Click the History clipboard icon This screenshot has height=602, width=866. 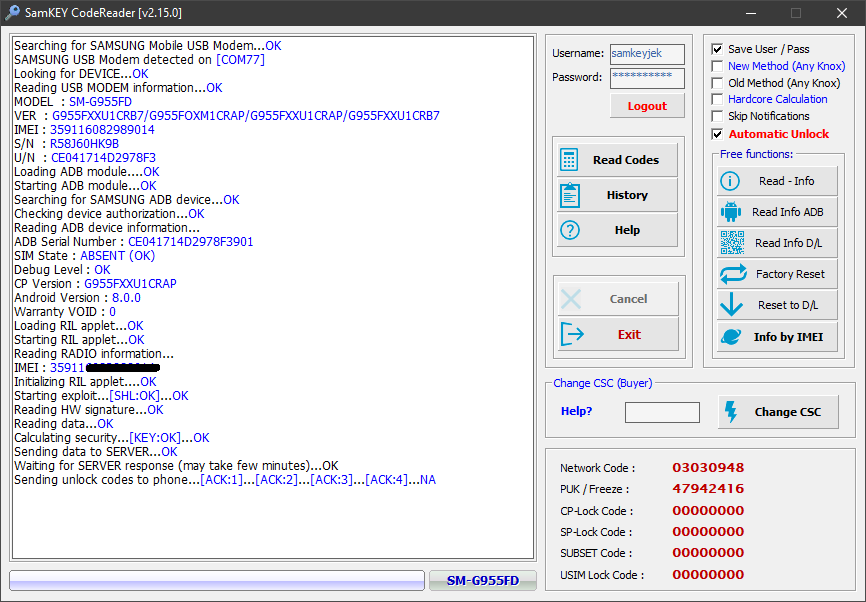(x=570, y=195)
